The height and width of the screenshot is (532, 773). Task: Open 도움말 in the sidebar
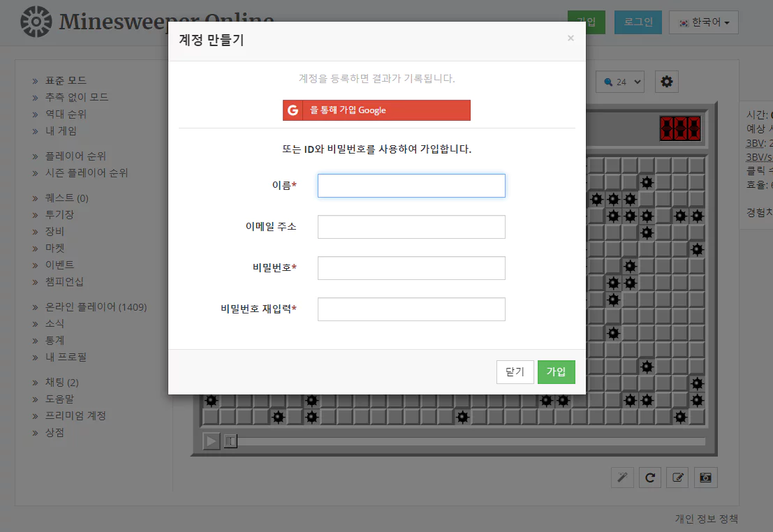59,399
